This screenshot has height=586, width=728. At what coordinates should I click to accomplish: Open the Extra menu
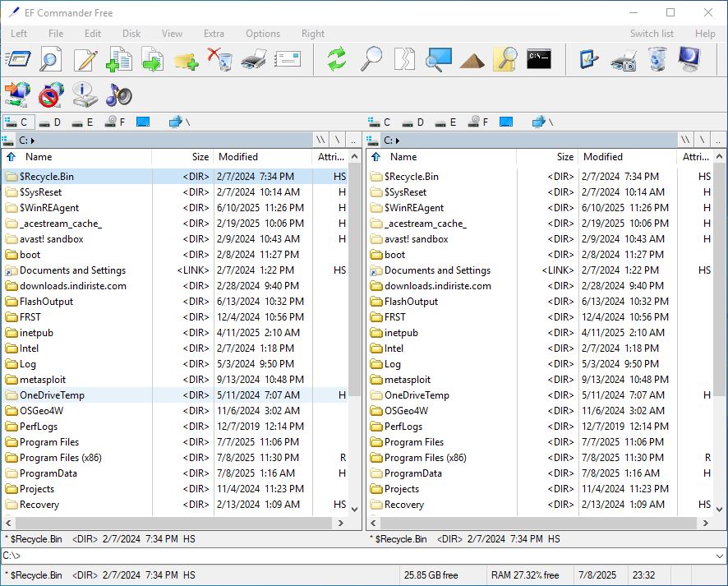tap(214, 34)
